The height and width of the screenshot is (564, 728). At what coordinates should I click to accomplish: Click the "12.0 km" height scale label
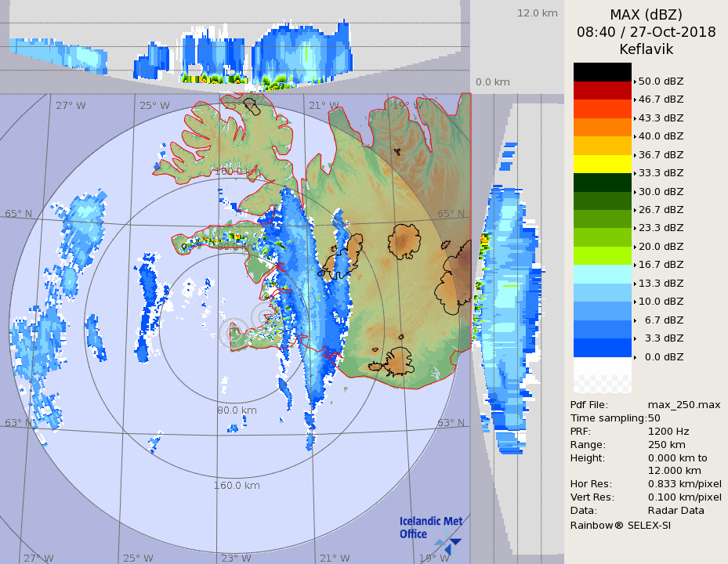pyautogui.click(x=537, y=13)
